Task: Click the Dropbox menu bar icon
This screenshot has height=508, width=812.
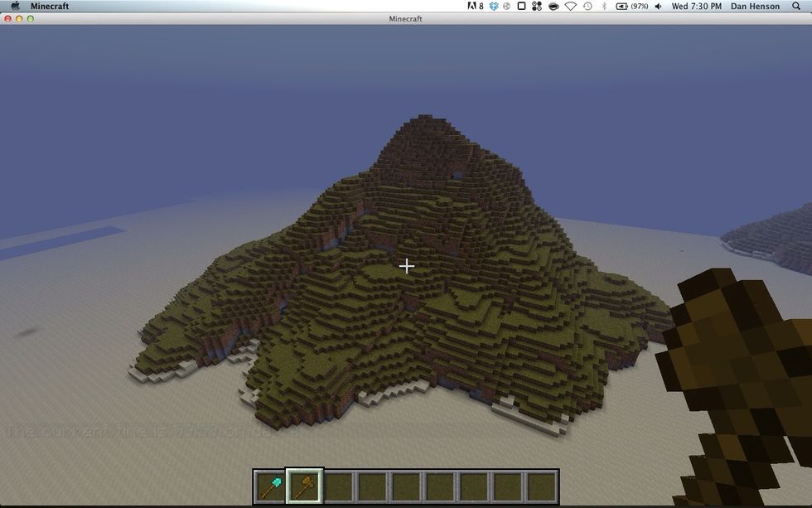Action: (494, 6)
